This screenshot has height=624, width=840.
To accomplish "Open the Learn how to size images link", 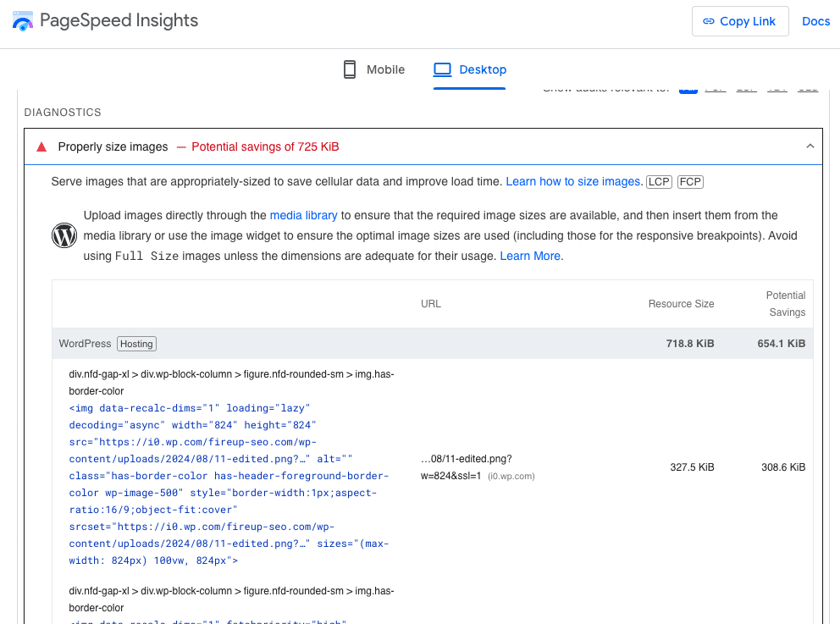I will click(573, 181).
